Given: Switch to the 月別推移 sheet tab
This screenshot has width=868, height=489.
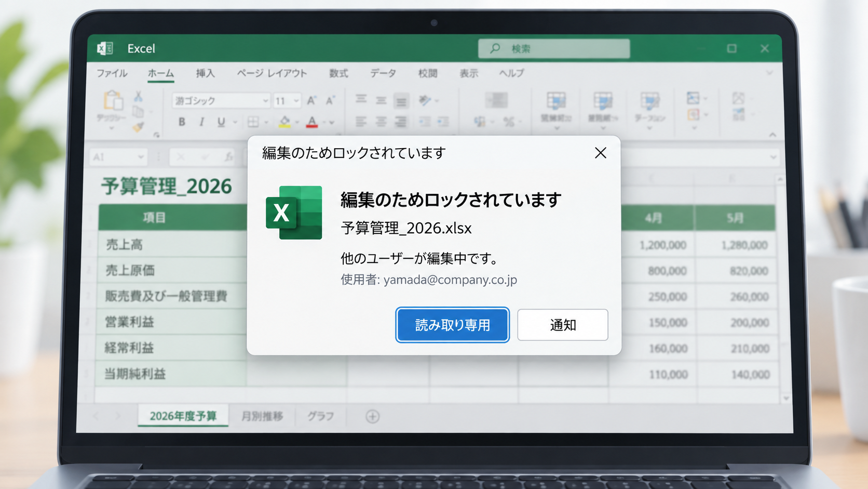Looking at the screenshot, I should 262,416.
